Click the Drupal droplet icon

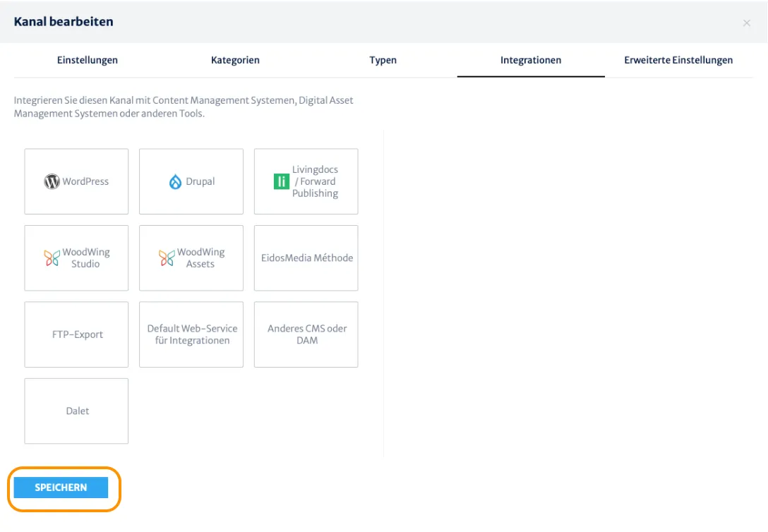[175, 181]
